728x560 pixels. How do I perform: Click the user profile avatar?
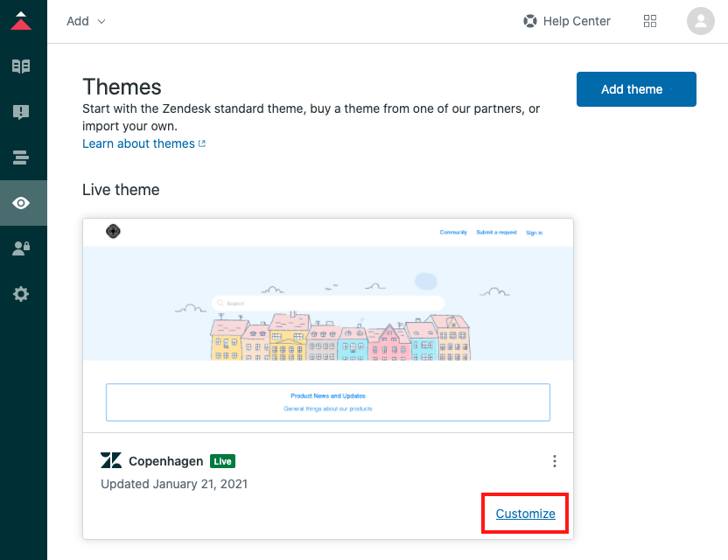coord(701,21)
